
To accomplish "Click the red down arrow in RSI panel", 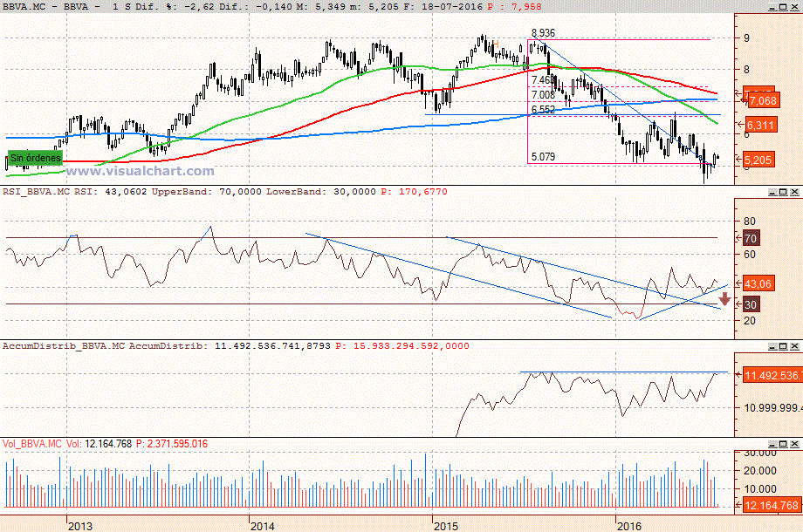I will click(x=724, y=299).
